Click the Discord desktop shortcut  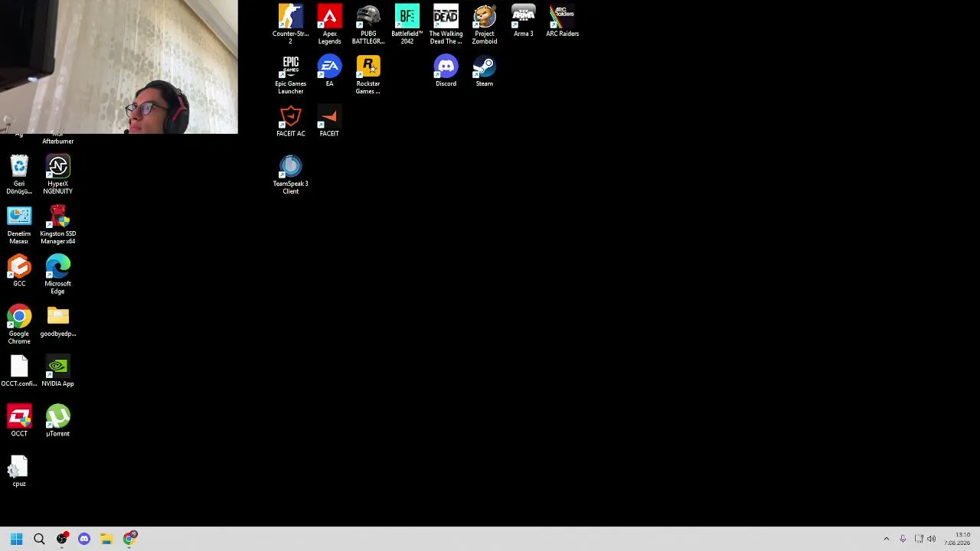(446, 70)
